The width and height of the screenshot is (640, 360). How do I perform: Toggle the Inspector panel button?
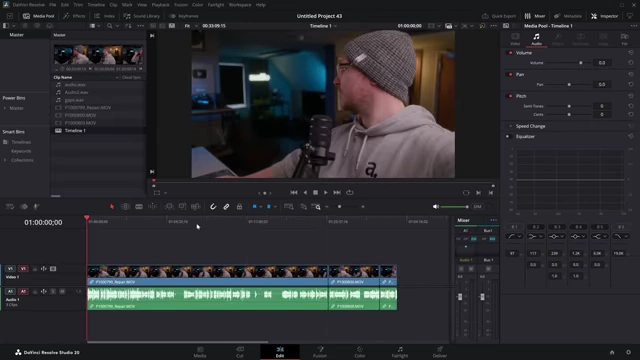tap(605, 16)
